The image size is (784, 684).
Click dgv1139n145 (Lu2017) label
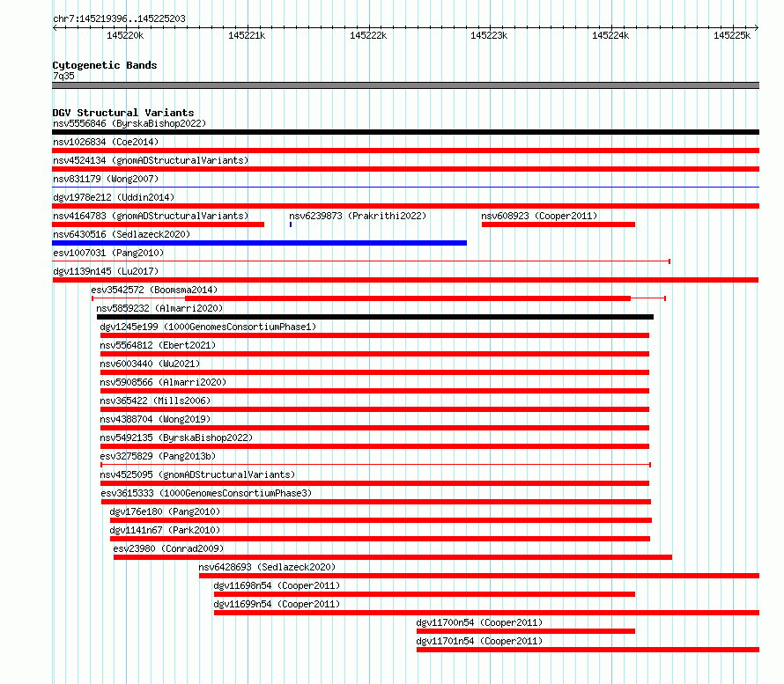tap(106, 271)
